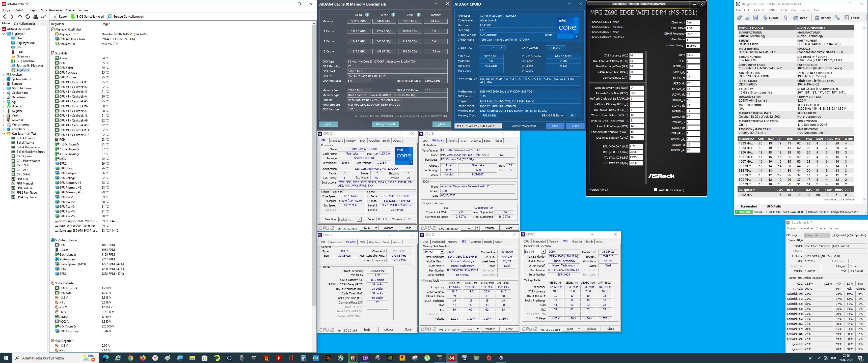
Task: Open the AIDA64 graph toolbar icon
Action: pyautogui.click(x=43, y=16)
